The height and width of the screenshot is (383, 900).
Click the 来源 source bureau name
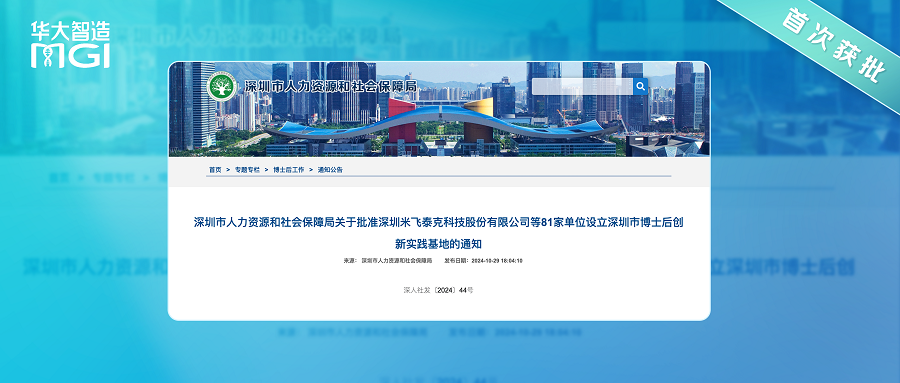[x=397, y=261]
